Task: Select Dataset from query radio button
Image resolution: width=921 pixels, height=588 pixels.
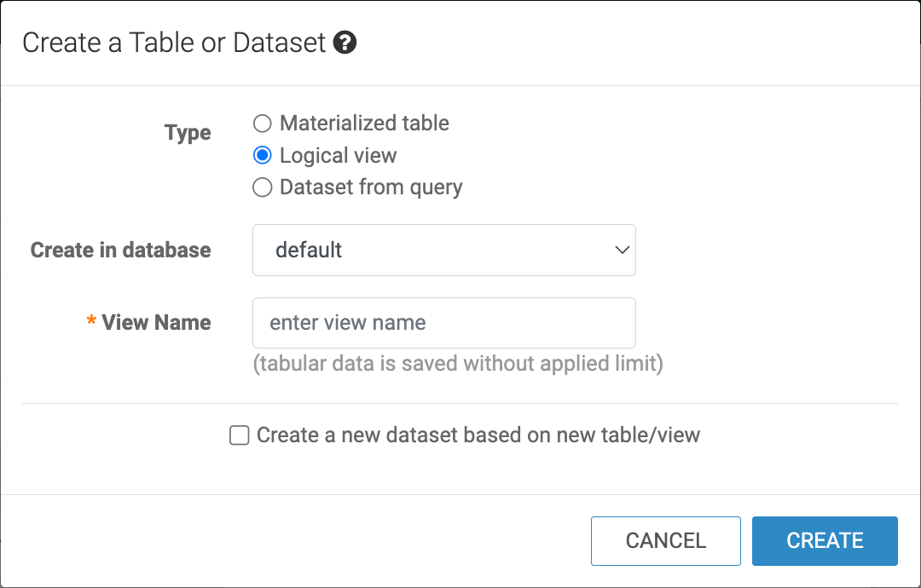Action: tap(263, 187)
